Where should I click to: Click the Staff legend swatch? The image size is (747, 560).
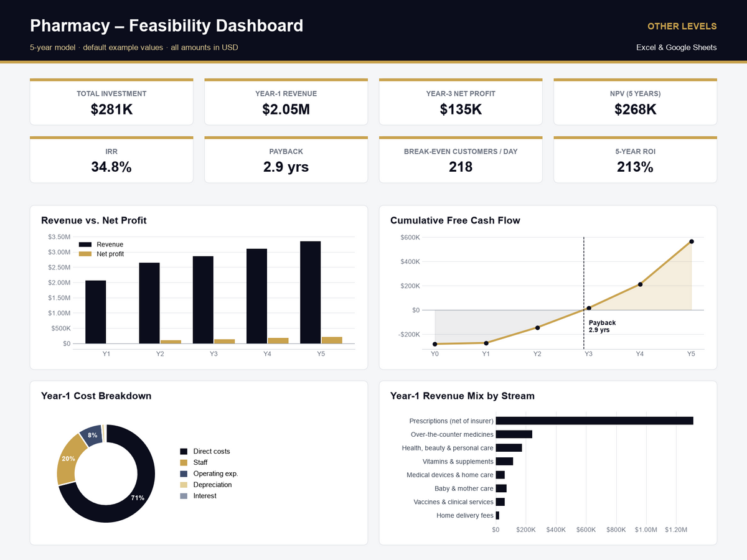183,462
